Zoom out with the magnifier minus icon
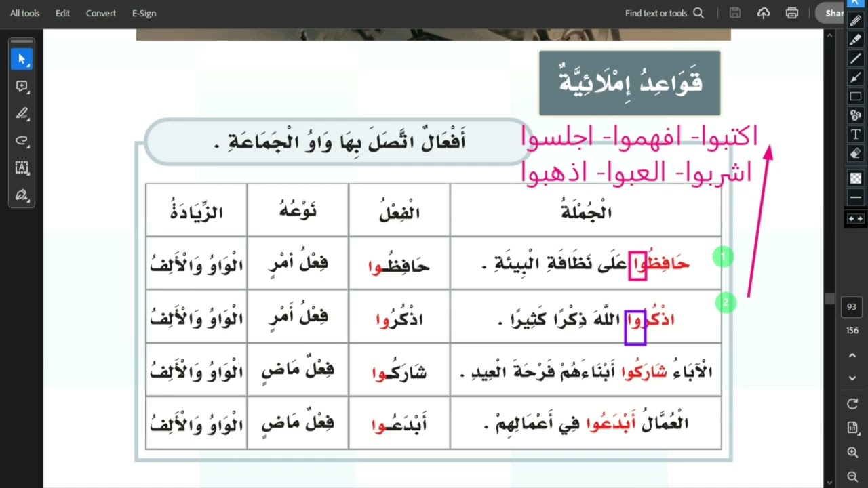Viewport: 868px width, 488px height. [852, 476]
